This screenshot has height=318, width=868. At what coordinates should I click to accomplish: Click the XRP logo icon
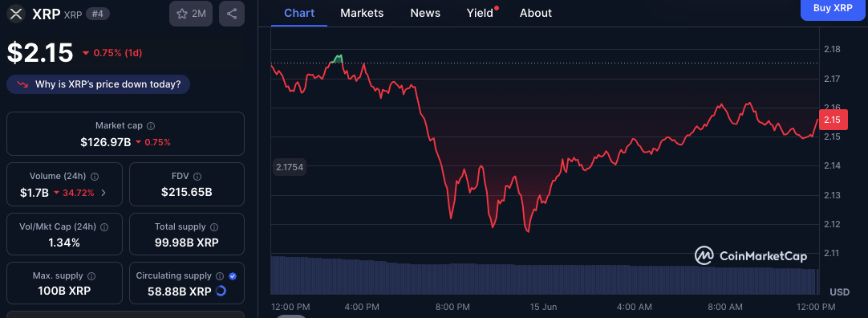[x=18, y=14]
